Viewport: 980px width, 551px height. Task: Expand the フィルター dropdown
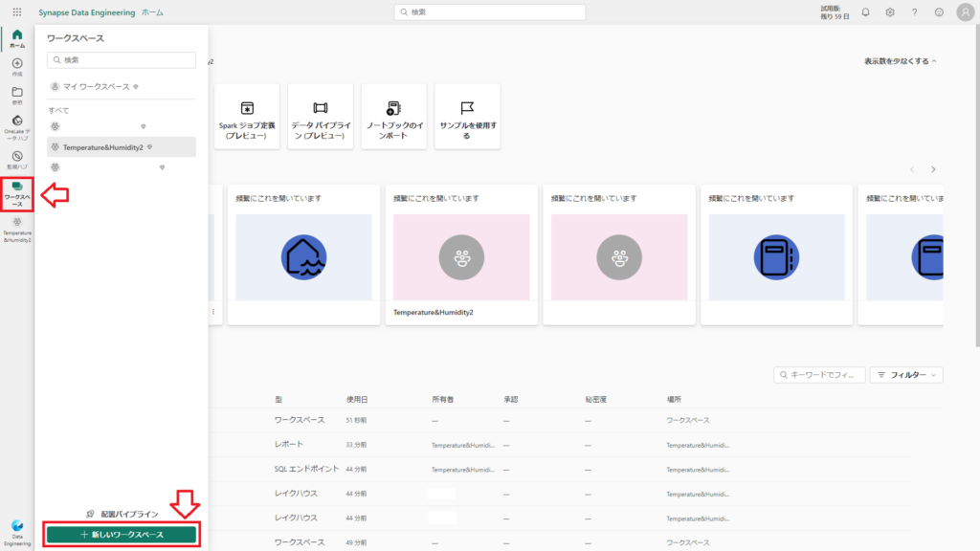click(x=906, y=375)
